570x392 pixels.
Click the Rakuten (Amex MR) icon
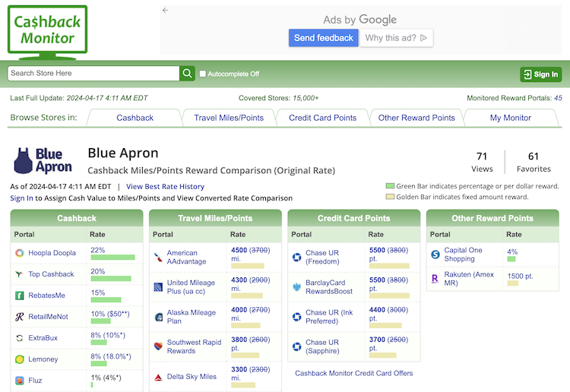pyautogui.click(x=435, y=279)
